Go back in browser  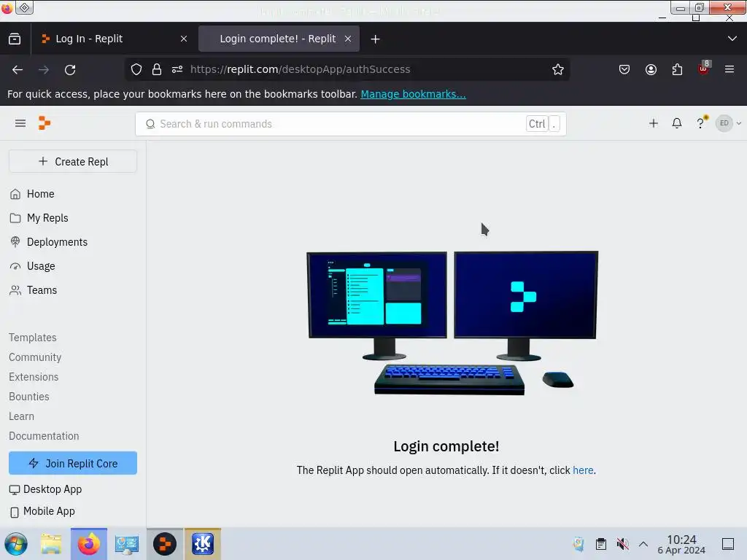click(18, 70)
